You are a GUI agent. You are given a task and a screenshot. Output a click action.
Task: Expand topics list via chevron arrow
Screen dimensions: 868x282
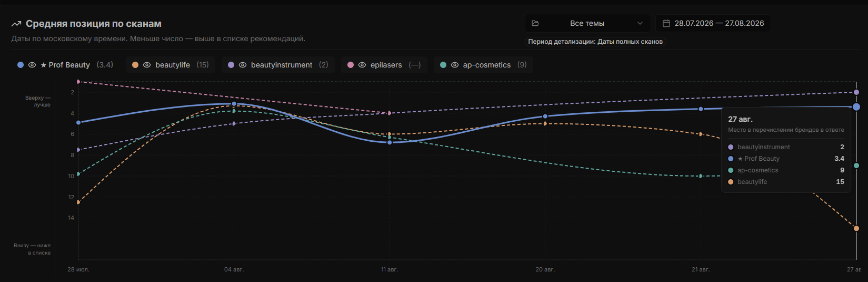click(x=640, y=23)
